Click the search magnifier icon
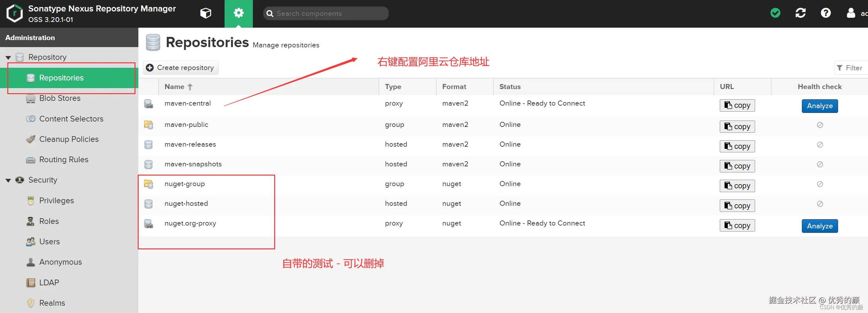This screenshot has height=313, width=868. (x=270, y=13)
